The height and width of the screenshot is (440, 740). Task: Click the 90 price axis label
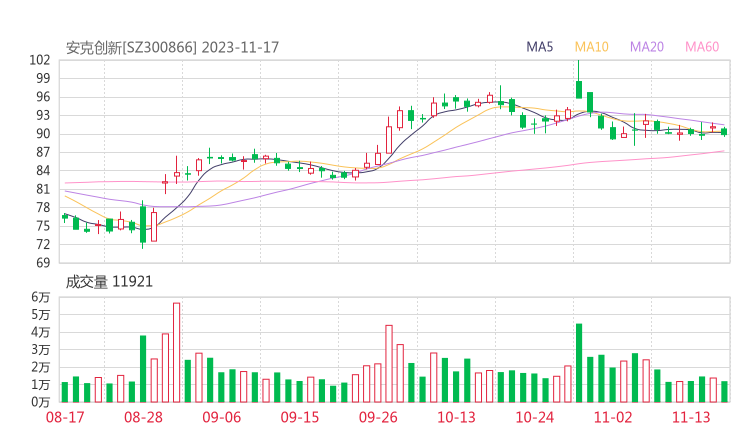pyautogui.click(x=43, y=134)
